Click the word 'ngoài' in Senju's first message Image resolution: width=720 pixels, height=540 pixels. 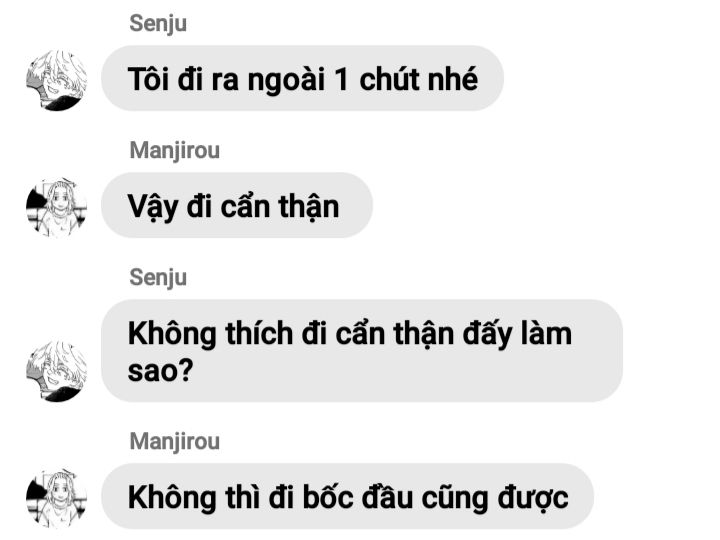point(286,80)
